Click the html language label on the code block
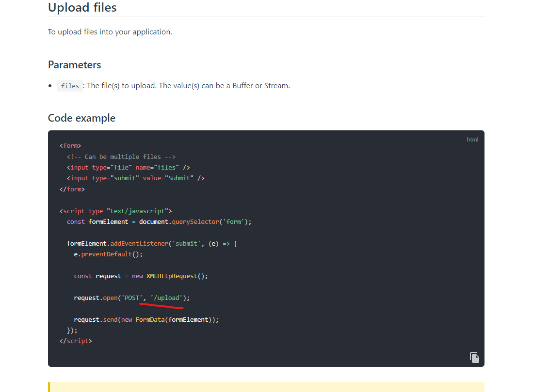Screen dimensions: 533x392 (472, 139)
